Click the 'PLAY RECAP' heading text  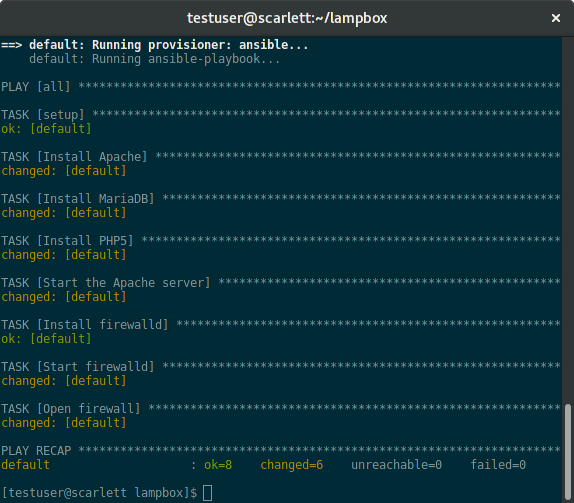click(36, 451)
